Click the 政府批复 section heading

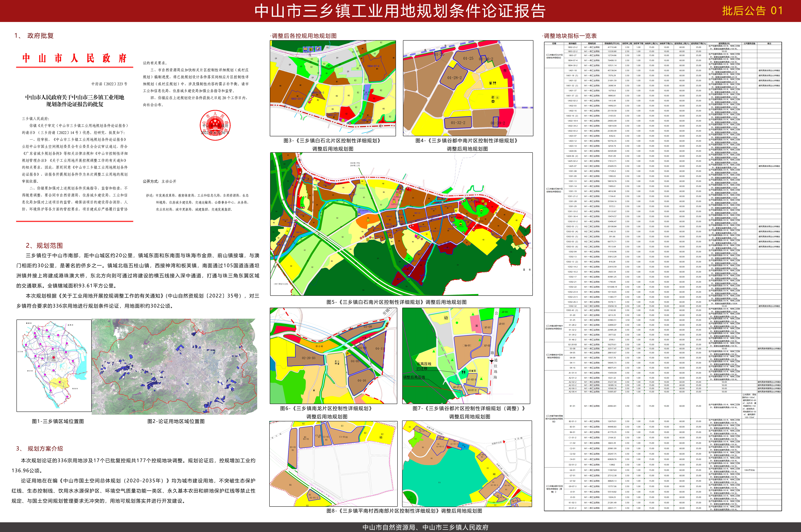[40, 36]
